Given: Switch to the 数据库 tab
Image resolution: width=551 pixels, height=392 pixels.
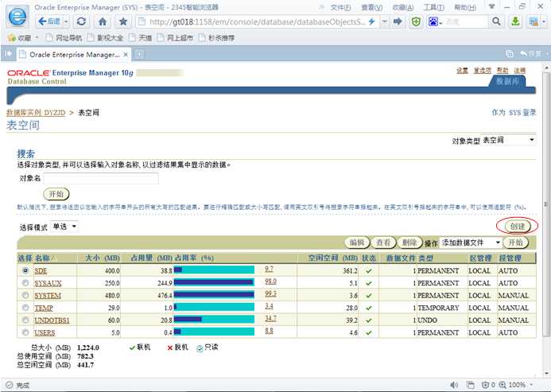Looking at the screenshot, I should pyautogui.click(x=507, y=82).
